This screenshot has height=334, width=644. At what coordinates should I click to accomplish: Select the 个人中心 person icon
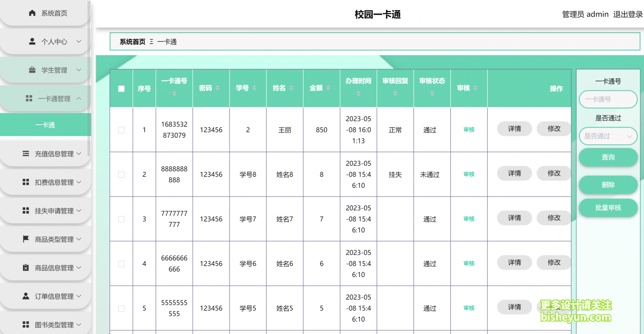coord(32,41)
